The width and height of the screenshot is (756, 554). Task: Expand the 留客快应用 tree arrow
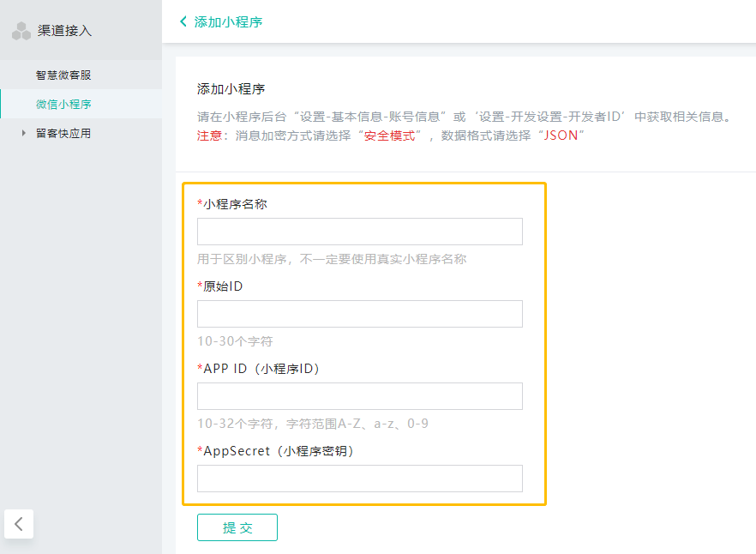[24, 133]
